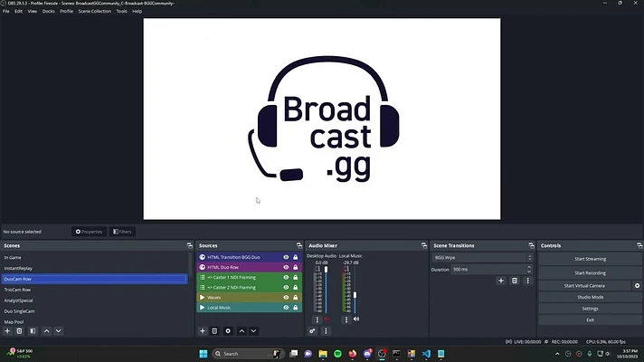This screenshot has height=362, width=644.
Task: Remove the selected source with the trash icon
Action: pos(214,330)
